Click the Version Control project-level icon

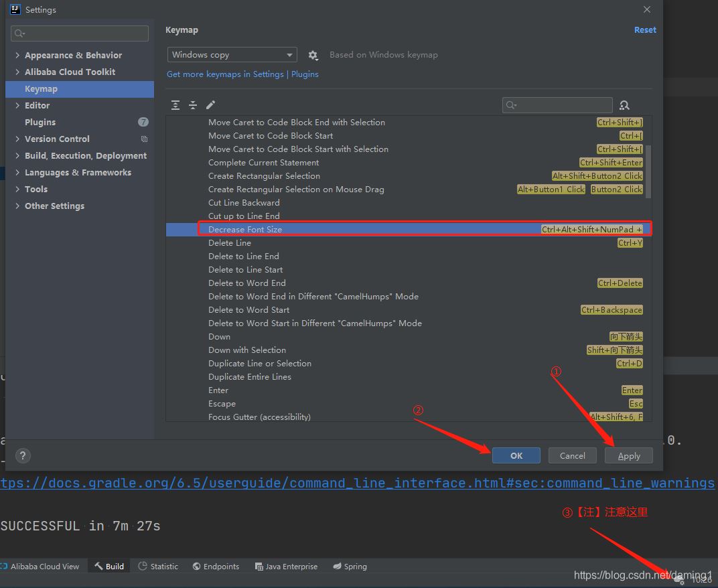(144, 139)
